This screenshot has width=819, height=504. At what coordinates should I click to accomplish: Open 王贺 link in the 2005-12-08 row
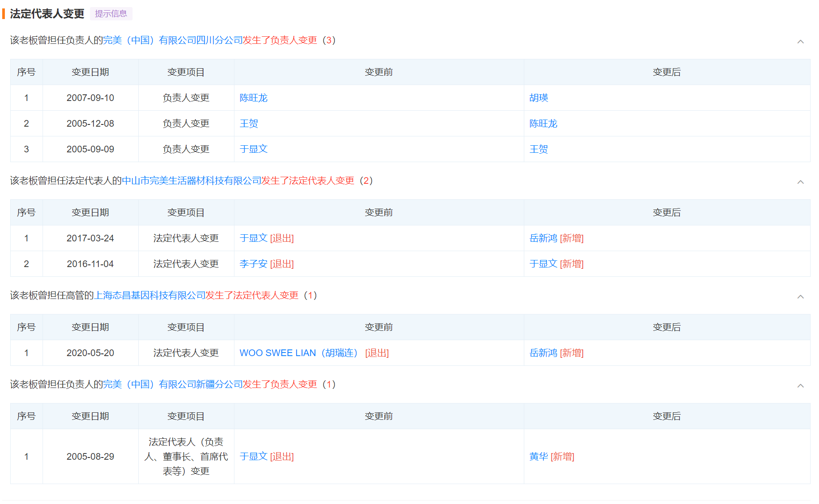(x=249, y=124)
